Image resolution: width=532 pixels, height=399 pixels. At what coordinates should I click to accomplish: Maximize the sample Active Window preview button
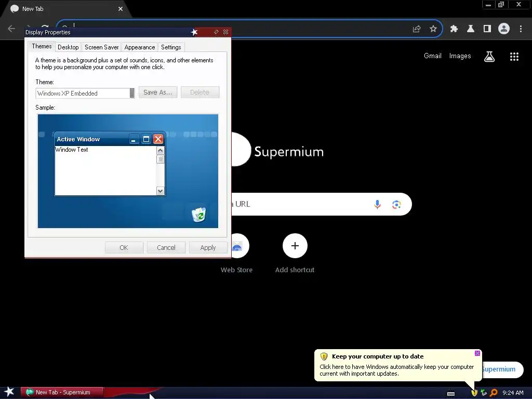tap(146, 139)
